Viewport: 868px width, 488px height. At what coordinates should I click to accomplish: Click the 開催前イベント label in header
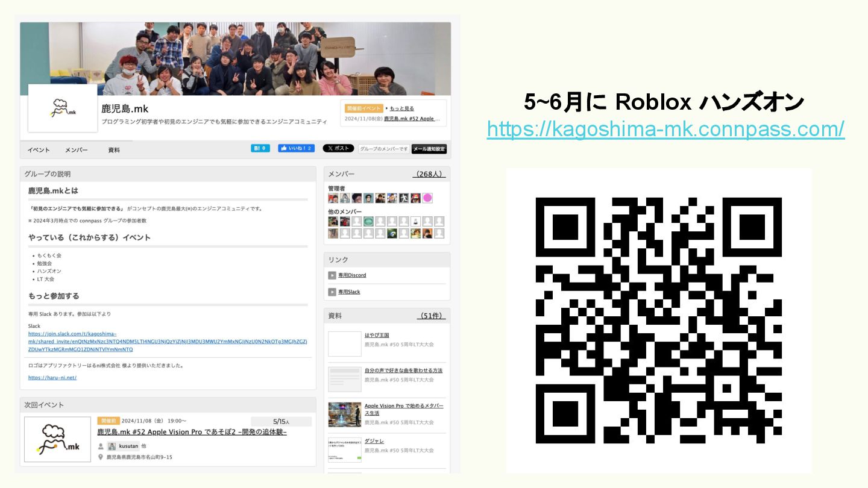tap(364, 108)
